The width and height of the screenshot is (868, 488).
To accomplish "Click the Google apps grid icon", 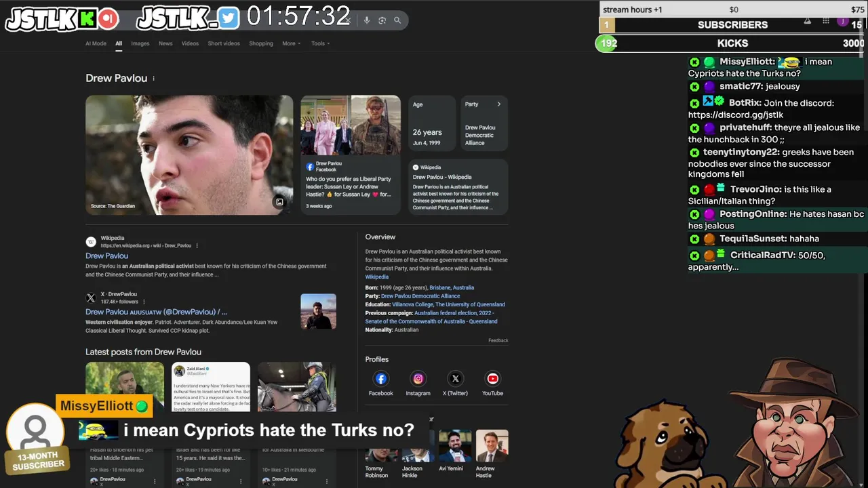I will tap(825, 21).
